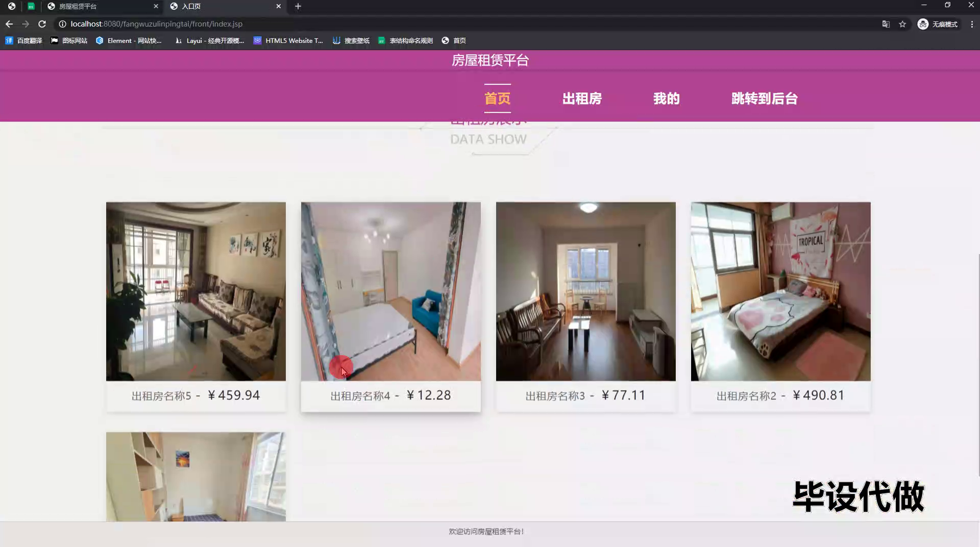Open the 搜索壁纸 bookmark

[351, 40]
